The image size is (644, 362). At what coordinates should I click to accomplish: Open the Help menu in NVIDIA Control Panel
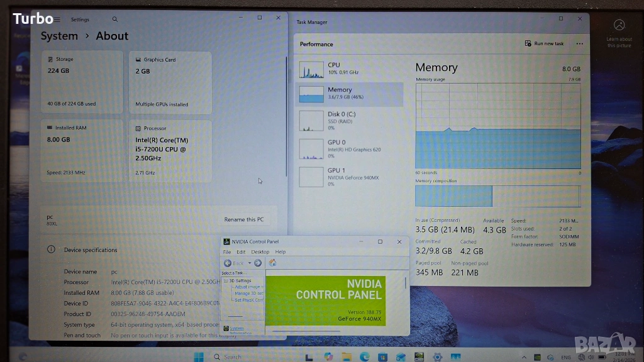(x=280, y=252)
